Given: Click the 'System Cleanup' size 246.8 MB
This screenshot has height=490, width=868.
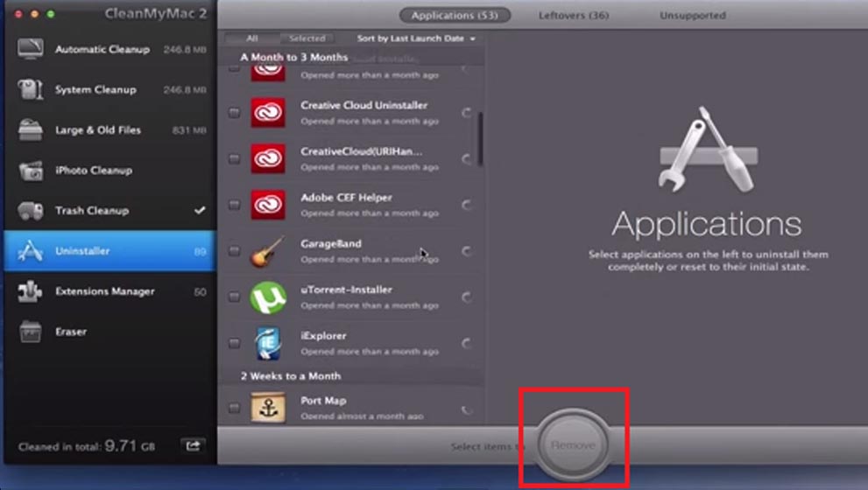Looking at the screenshot, I should pyautogui.click(x=185, y=89).
